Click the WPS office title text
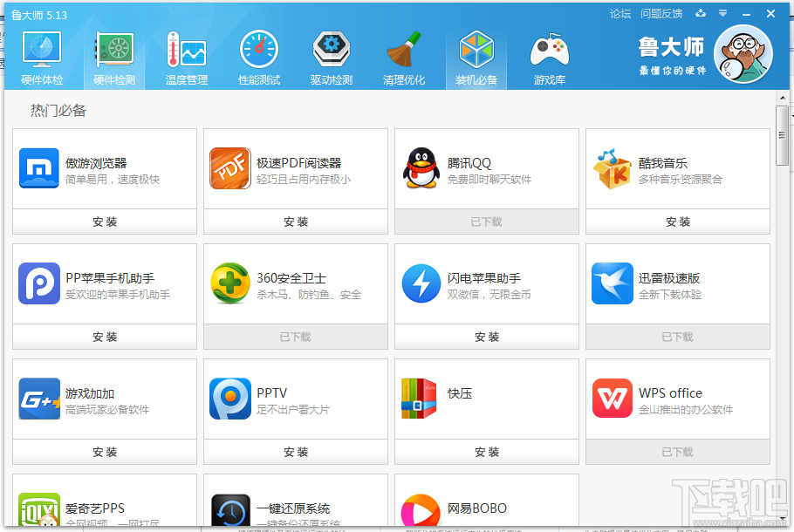Image resolution: width=794 pixels, height=532 pixels. click(670, 392)
